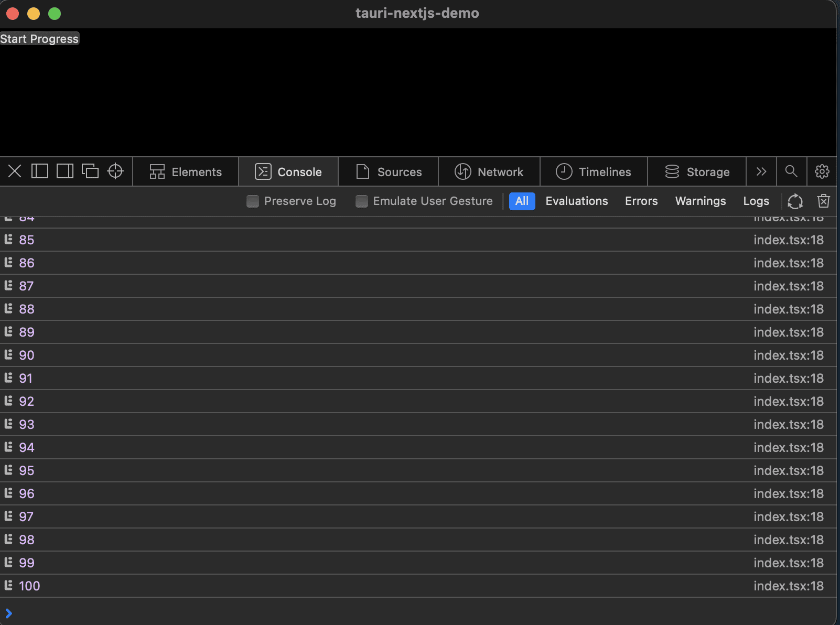840x625 pixels.
Task: Switch to the Network tab
Action: point(489,172)
